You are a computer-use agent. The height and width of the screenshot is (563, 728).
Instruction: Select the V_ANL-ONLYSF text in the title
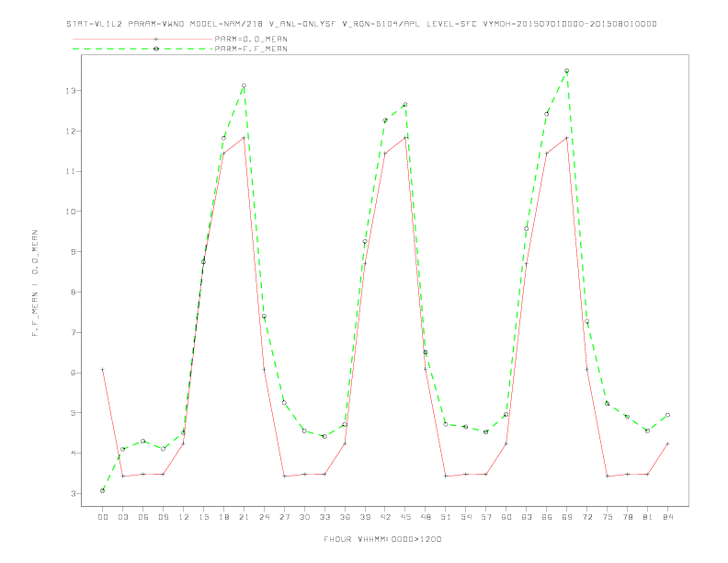[302, 24]
